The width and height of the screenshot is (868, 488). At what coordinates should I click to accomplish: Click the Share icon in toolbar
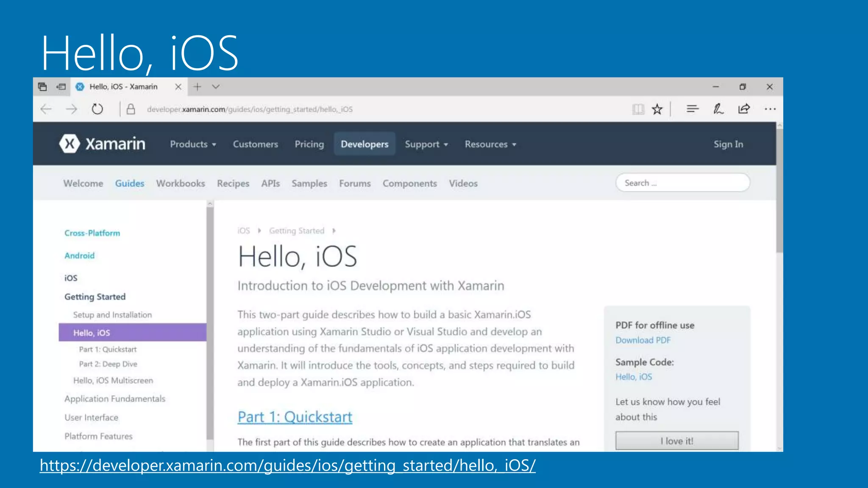pos(744,109)
